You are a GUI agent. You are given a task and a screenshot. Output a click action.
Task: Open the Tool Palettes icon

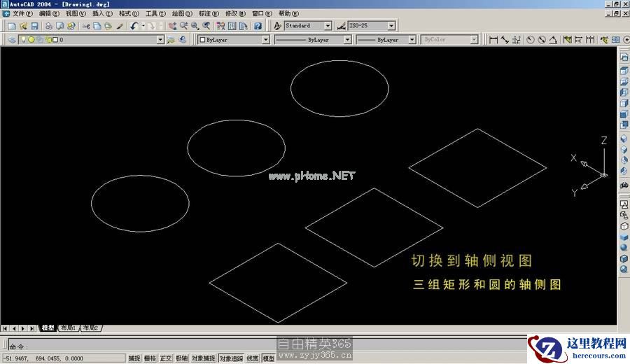click(x=244, y=26)
